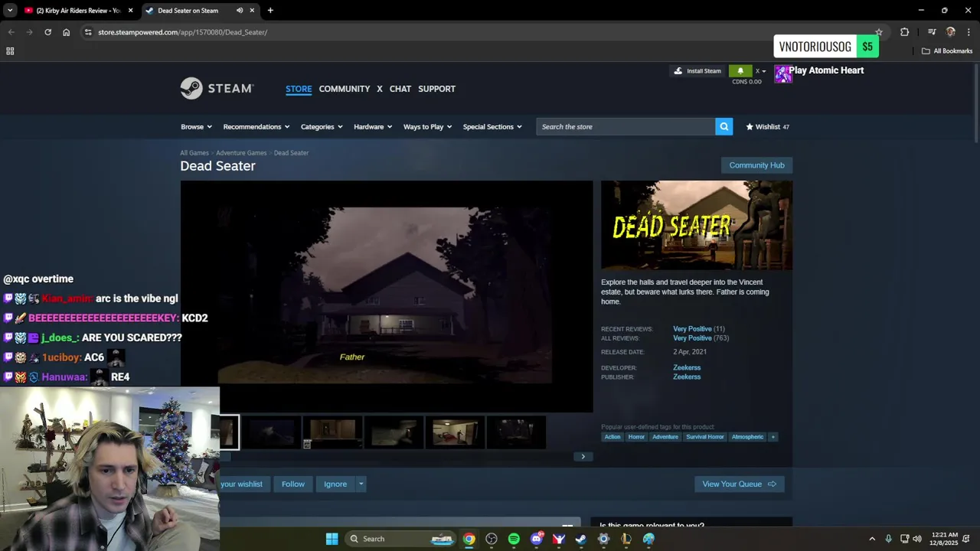This screenshot has width=980, height=551.
Task: Expand the Browse dropdown
Action: pyautogui.click(x=196, y=127)
